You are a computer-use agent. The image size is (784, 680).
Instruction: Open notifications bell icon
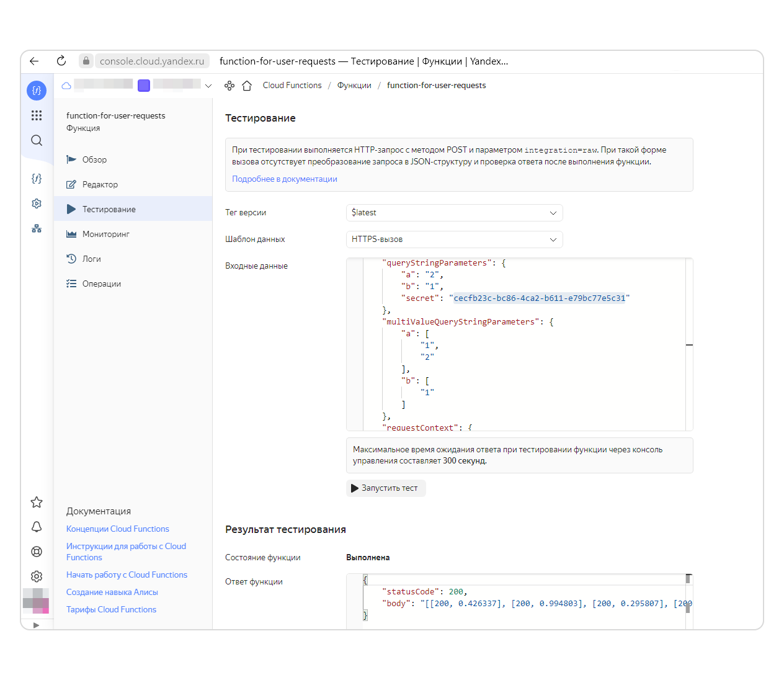[x=37, y=527]
